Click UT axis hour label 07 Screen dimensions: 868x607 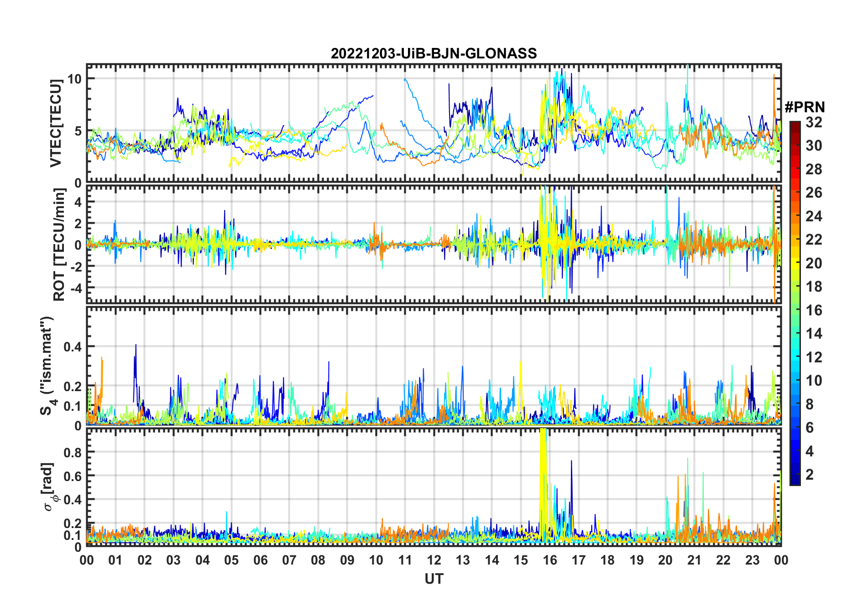point(289,560)
